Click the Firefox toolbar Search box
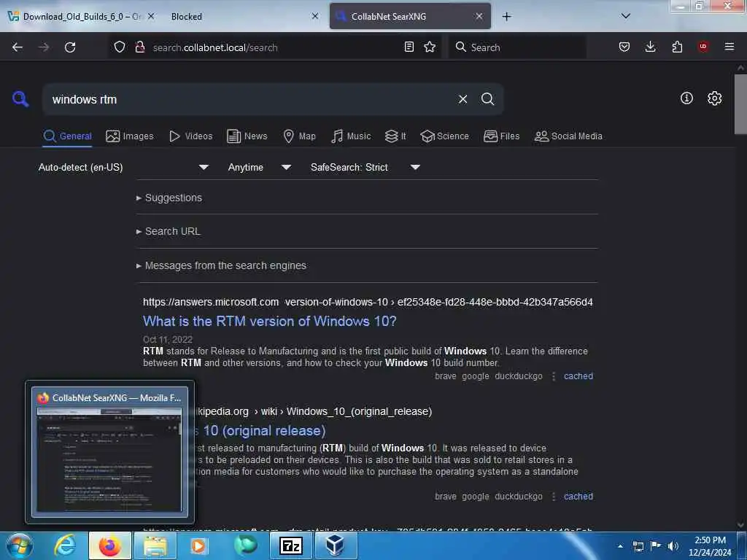This screenshot has height=560, width=747. click(517, 47)
